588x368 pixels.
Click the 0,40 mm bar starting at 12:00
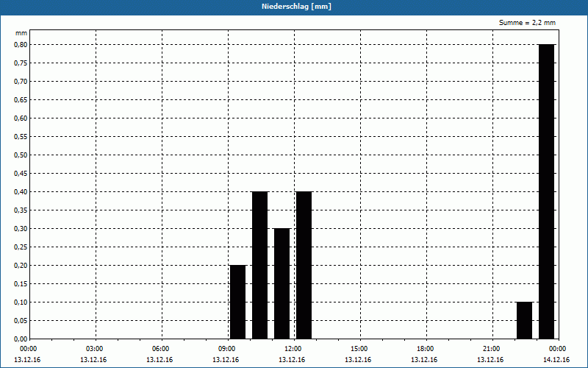tap(304, 265)
